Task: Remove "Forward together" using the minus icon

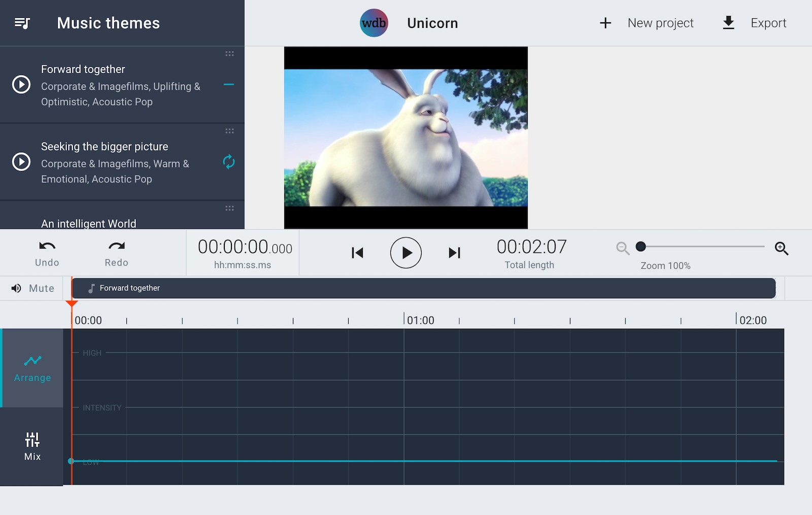Action: (x=229, y=85)
